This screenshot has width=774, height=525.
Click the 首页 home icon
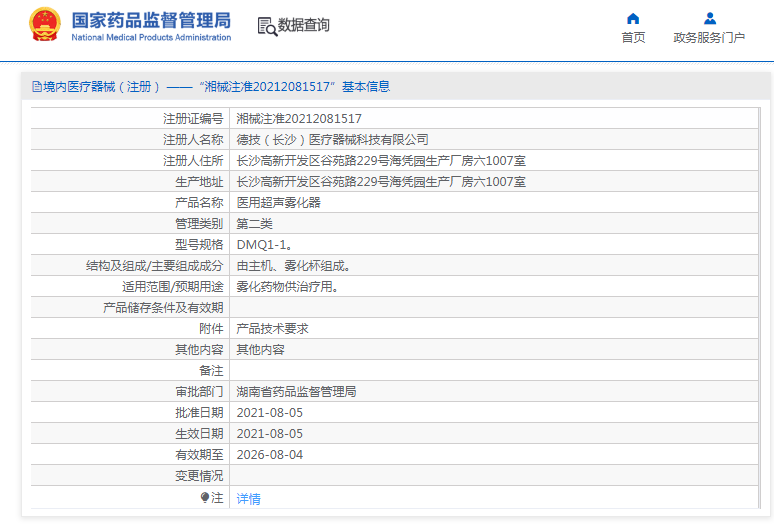pyautogui.click(x=633, y=19)
